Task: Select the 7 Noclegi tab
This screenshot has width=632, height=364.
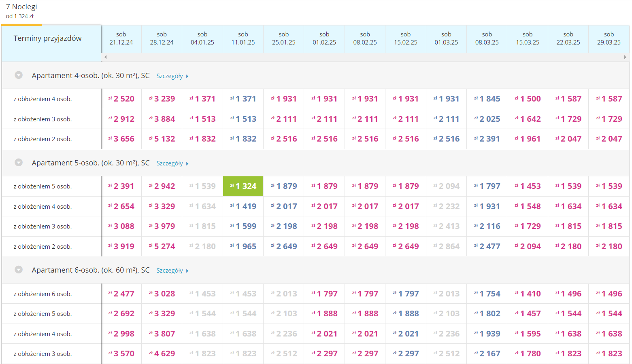Action: pyautogui.click(x=21, y=11)
